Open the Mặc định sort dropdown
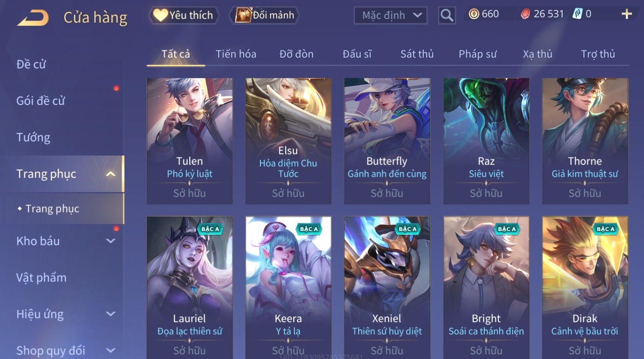The width and height of the screenshot is (644, 359). (391, 15)
